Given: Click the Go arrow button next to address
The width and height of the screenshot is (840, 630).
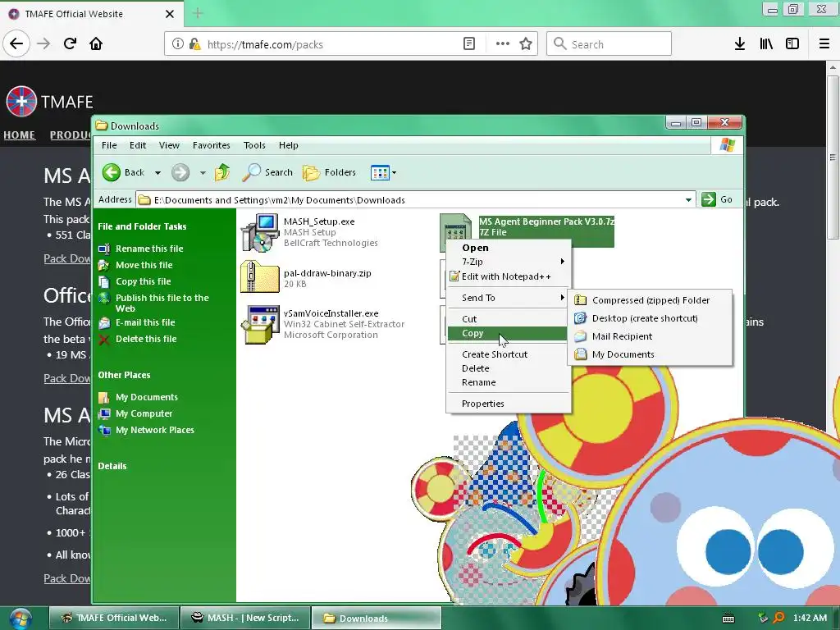Looking at the screenshot, I should point(708,199).
